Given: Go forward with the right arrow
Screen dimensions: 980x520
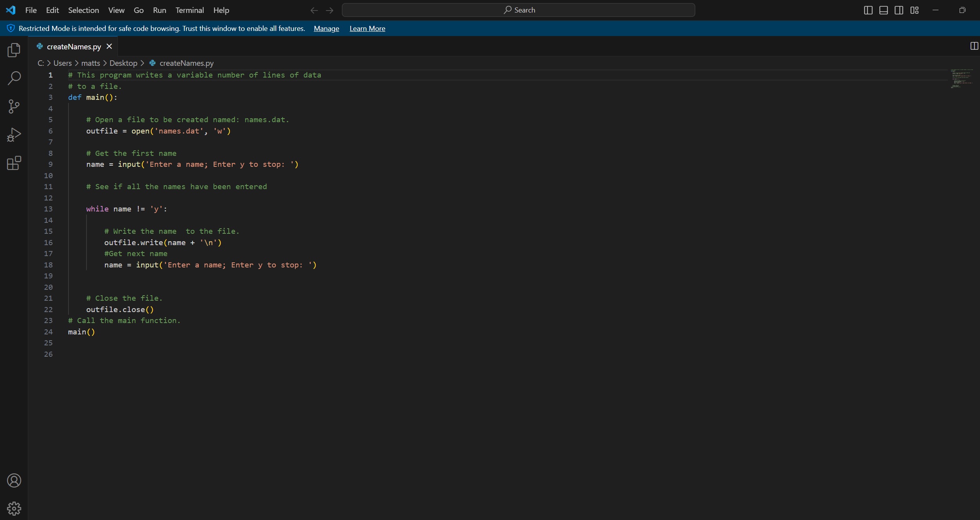Looking at the screenshot, I should click(x=330, y=10).
